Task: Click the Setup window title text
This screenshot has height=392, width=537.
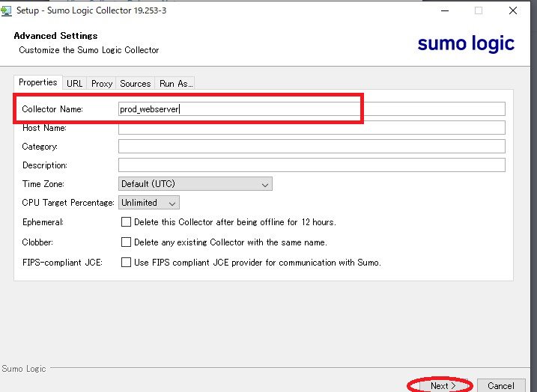Action: [x=91, y=10]
